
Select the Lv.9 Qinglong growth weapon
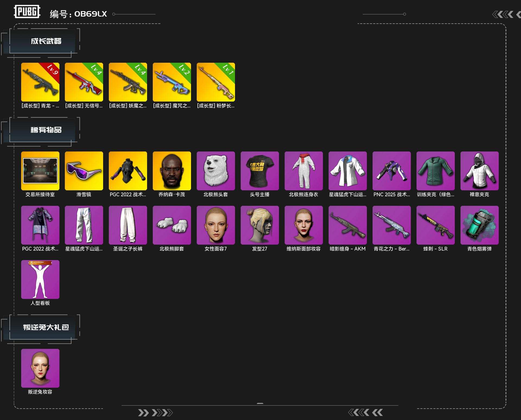(40, 82)
